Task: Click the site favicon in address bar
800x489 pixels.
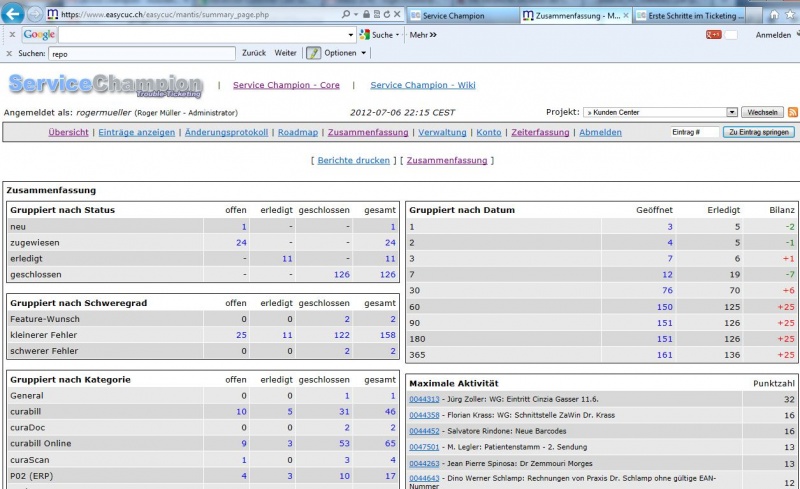Action: tap(52, 14)
